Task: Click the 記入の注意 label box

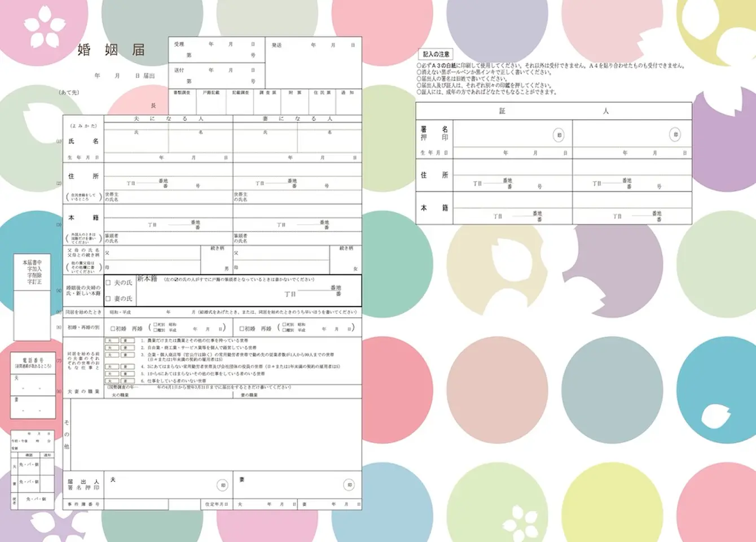Action: coord(436,54)
